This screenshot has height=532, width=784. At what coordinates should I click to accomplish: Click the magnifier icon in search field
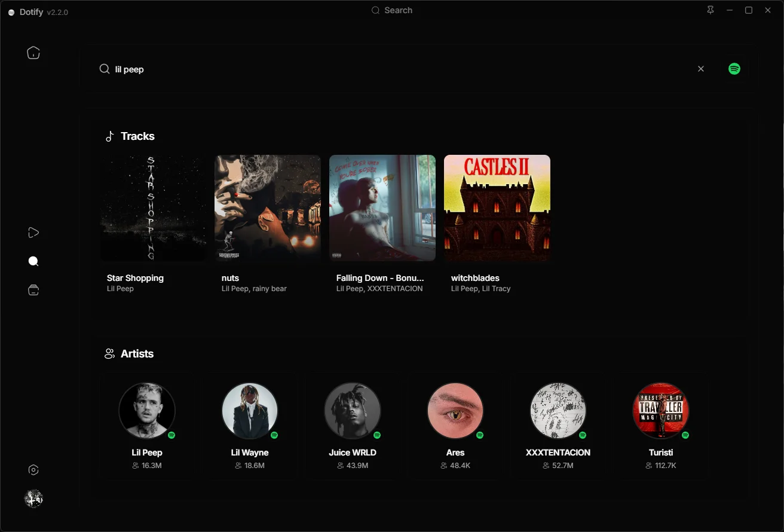[105, 69]
